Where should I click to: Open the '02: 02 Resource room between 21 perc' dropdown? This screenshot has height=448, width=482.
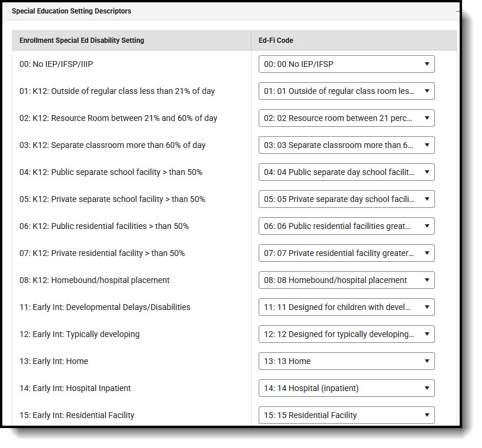click(x=346, y=118)
